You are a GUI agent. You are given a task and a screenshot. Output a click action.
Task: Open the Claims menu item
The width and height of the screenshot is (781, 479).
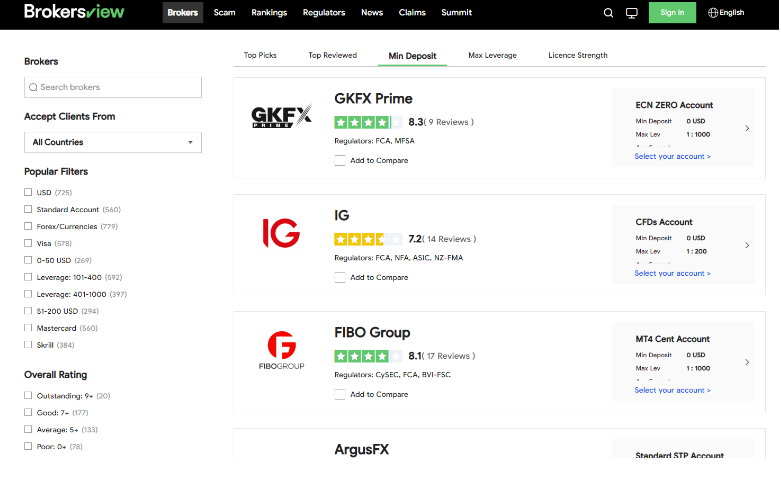(x=412, y=12)
